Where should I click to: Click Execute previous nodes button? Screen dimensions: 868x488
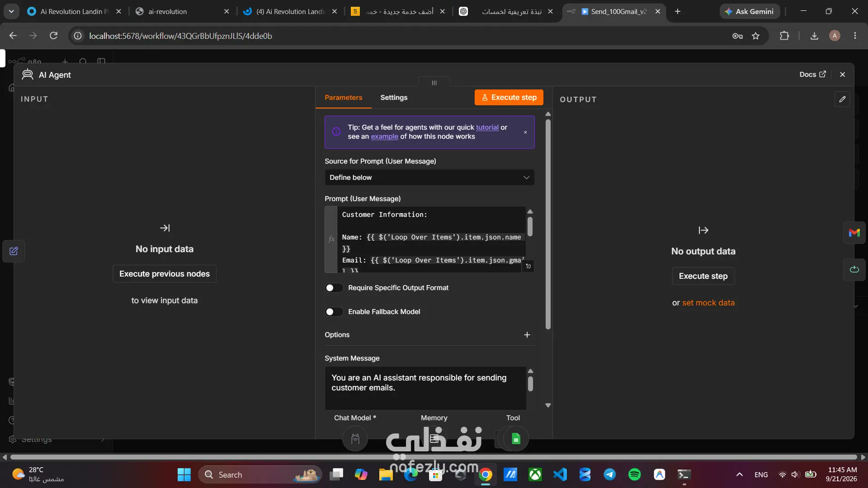click(x=165, y=274)
